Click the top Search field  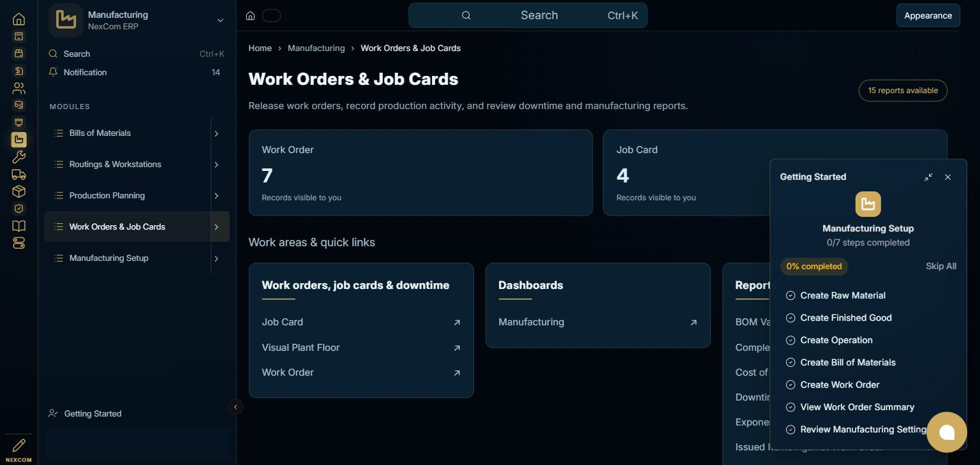click(x=528, y=15)
